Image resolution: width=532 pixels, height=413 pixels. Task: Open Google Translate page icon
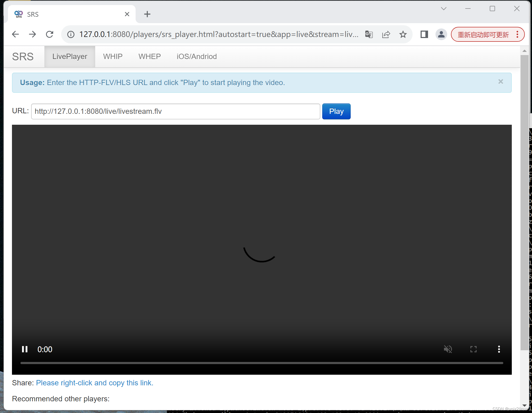coord(369,34)
